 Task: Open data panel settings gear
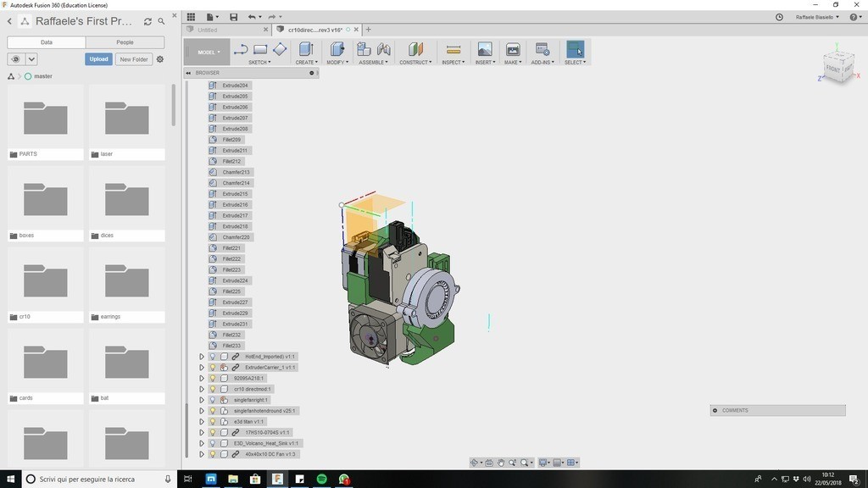pos(160,59)
